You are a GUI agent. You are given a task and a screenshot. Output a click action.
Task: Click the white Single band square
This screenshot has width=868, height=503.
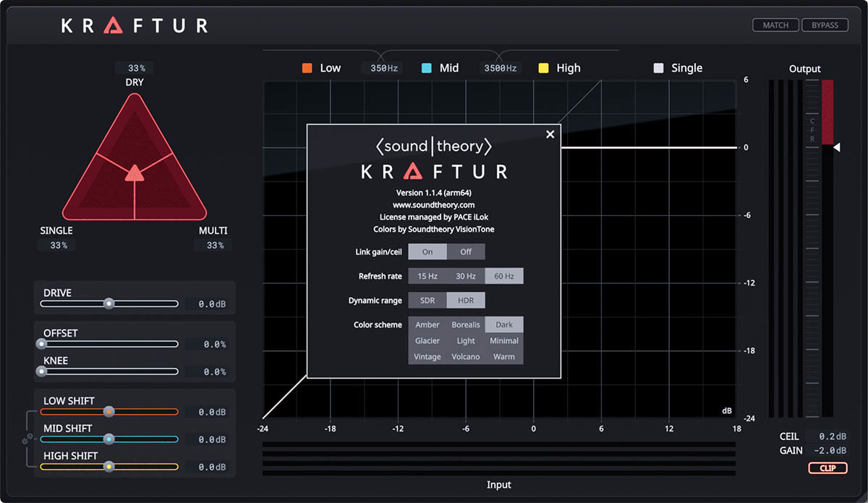[x=658, y=68]
